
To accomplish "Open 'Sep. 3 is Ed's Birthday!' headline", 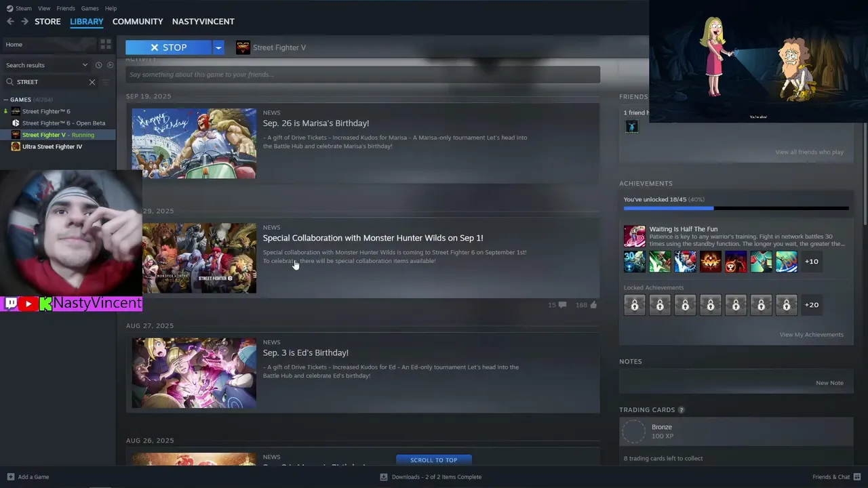I will [x=306, y=352].
